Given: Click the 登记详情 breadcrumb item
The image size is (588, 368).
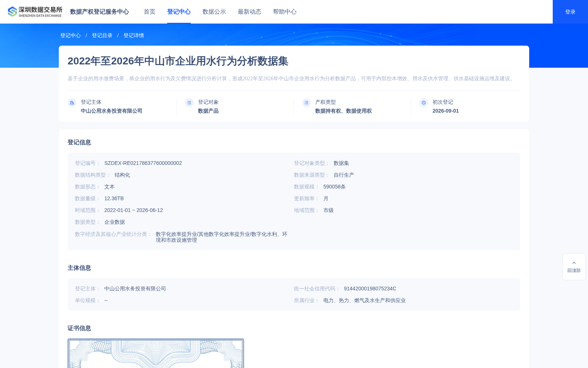Looking at the screenshot, I should [134, 35].
